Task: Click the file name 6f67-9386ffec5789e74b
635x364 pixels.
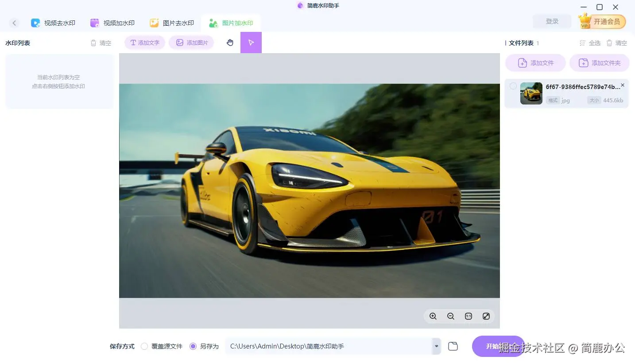Action: coord(583,87)
